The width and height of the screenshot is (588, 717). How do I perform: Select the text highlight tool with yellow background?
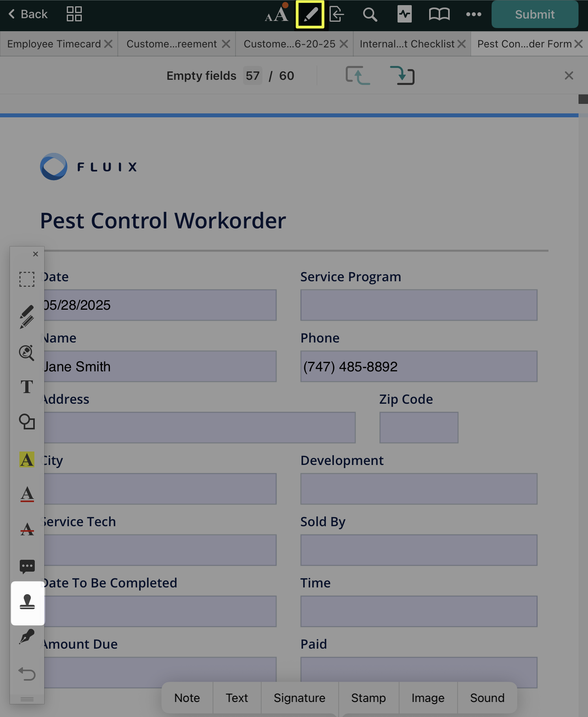tap(27, 459)
